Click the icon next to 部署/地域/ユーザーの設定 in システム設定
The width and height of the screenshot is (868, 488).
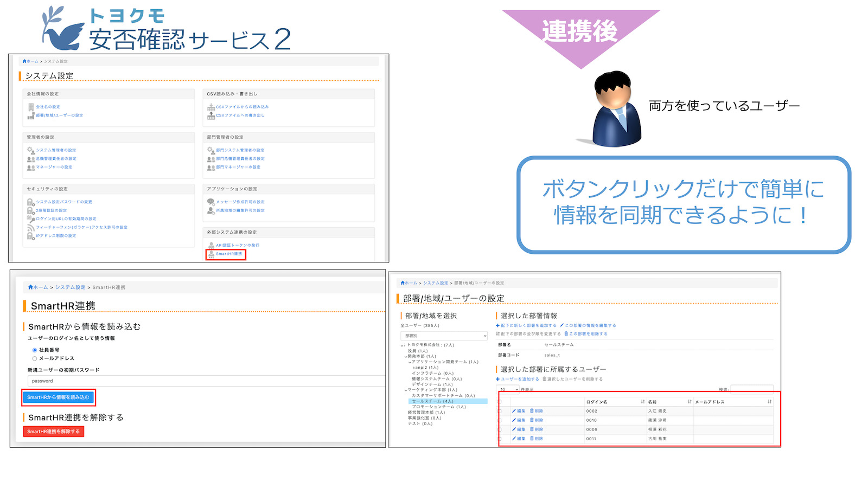(x=31, y=115)
